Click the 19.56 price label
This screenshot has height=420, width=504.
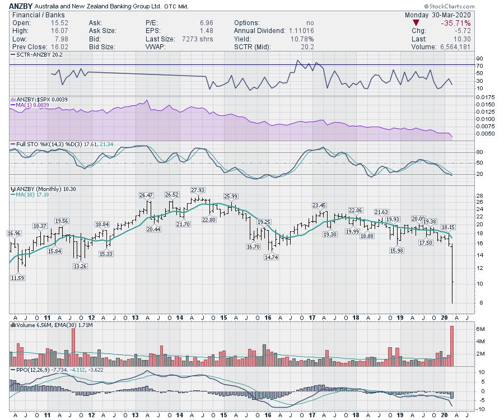tap(62, 221)
